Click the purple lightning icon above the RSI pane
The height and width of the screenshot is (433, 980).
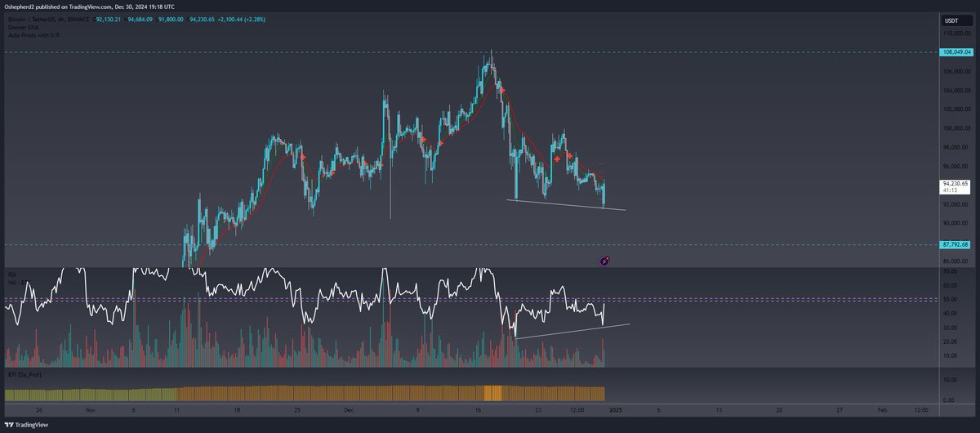click(x=604, y=261)
